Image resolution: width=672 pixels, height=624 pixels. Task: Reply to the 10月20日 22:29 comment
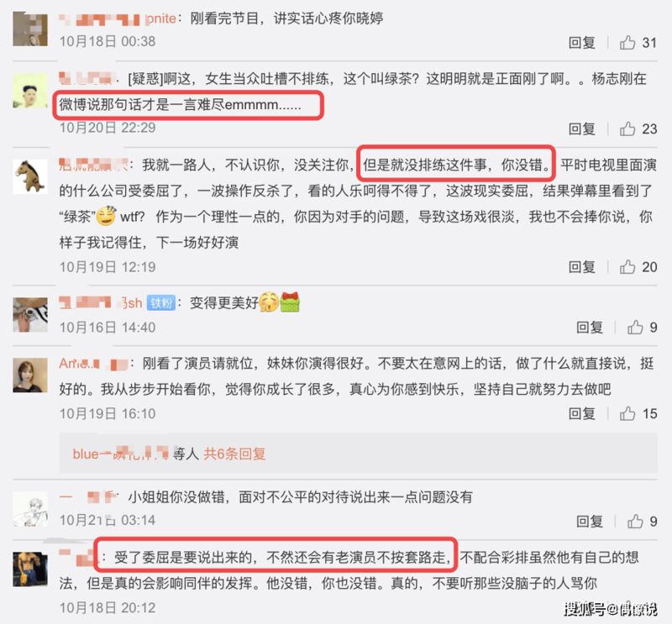[x=581, y=128]
